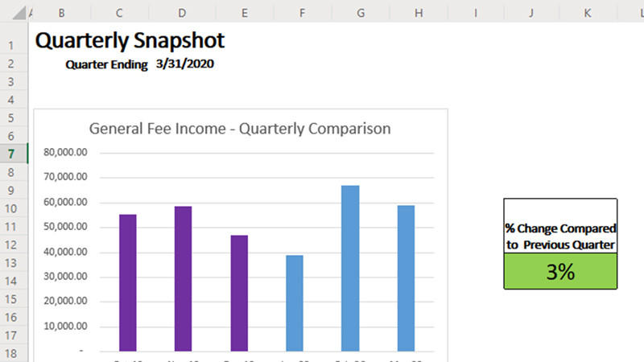644x362 pixels.
Task: Click the 30,000.00 axis label
Action: (x=65, y=276)
